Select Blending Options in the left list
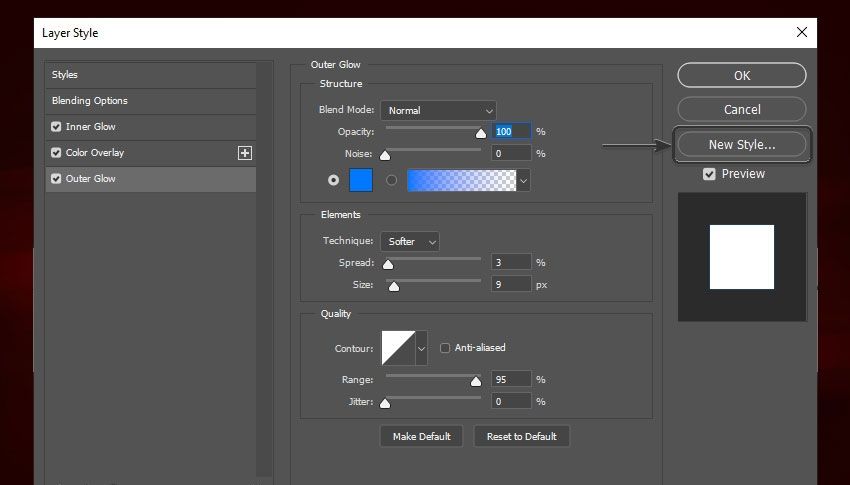The height and width of the screenshot is (485, 850). click(151, 101)
